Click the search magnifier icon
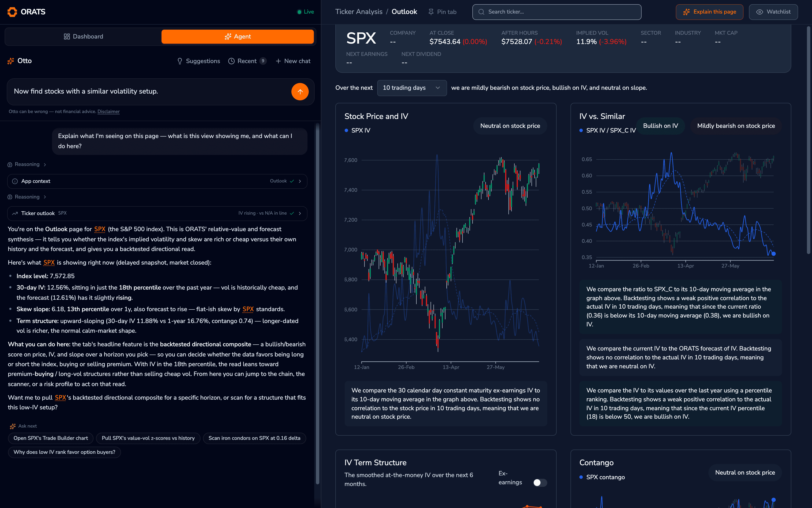Screen dimensions: 812x508 pyautogui.click(x=481, y=12)
